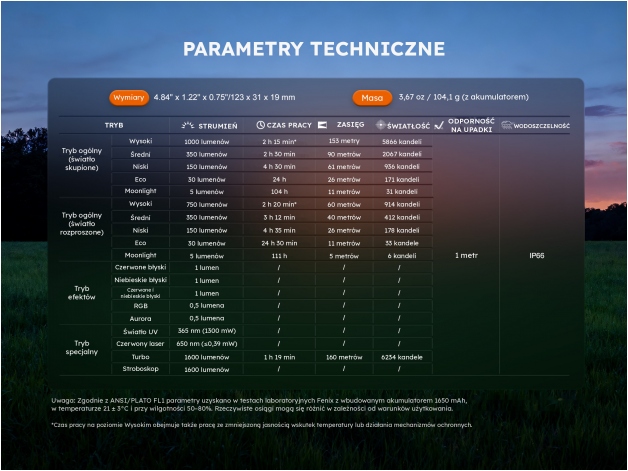Click the Tryb specjalny group label

point(82,348)
